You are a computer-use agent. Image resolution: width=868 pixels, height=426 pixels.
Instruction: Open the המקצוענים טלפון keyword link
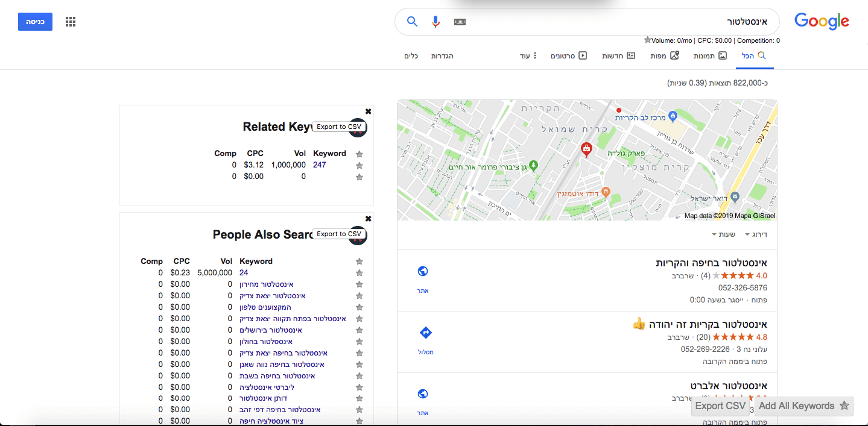[x=265, y=307]
